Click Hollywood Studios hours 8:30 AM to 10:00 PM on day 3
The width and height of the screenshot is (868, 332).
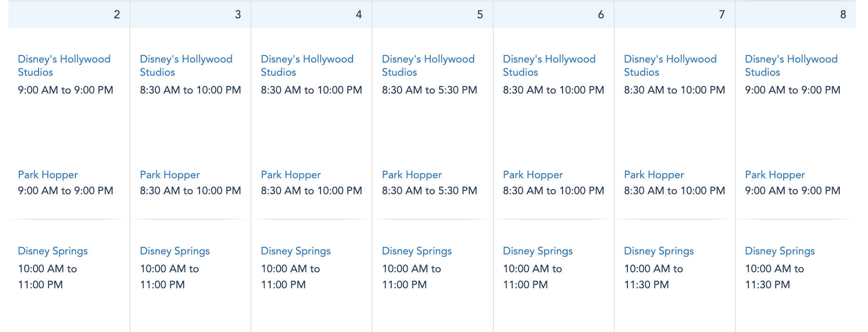click(x=190, y=90)
